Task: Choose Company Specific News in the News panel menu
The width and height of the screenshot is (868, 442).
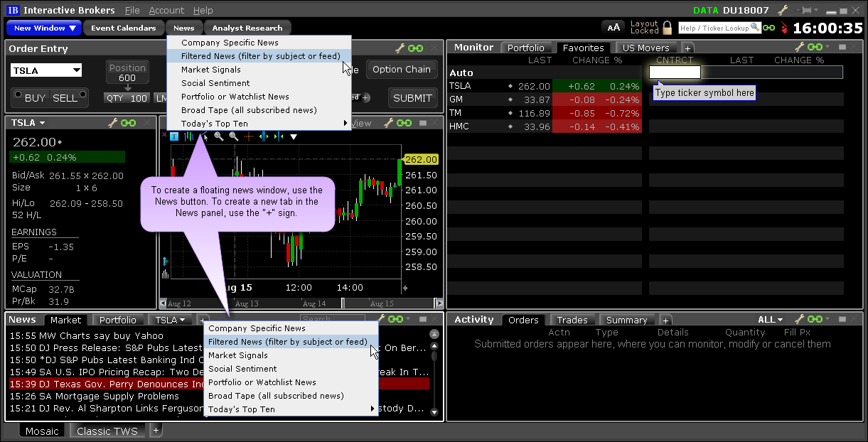Action: (290, 328)
